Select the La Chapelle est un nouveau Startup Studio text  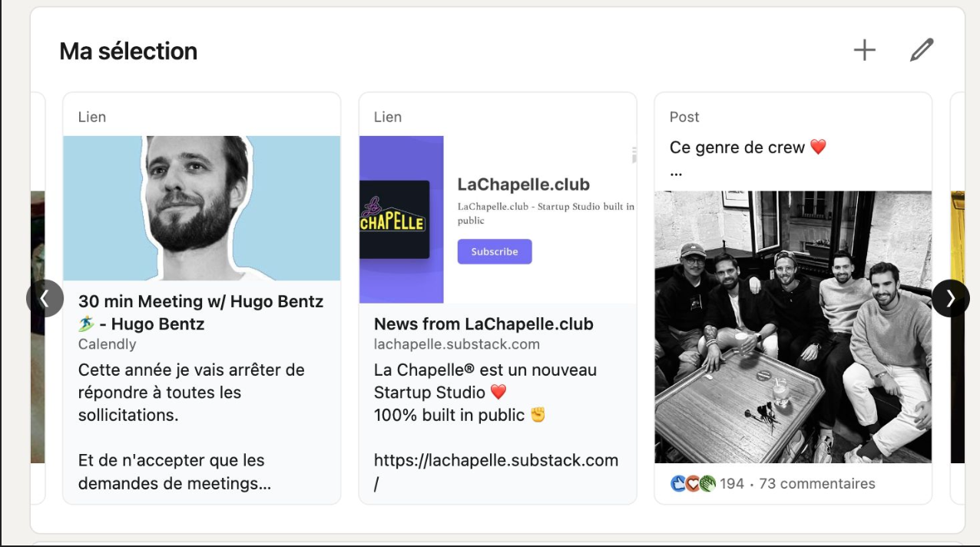click(x=485, y=381)
